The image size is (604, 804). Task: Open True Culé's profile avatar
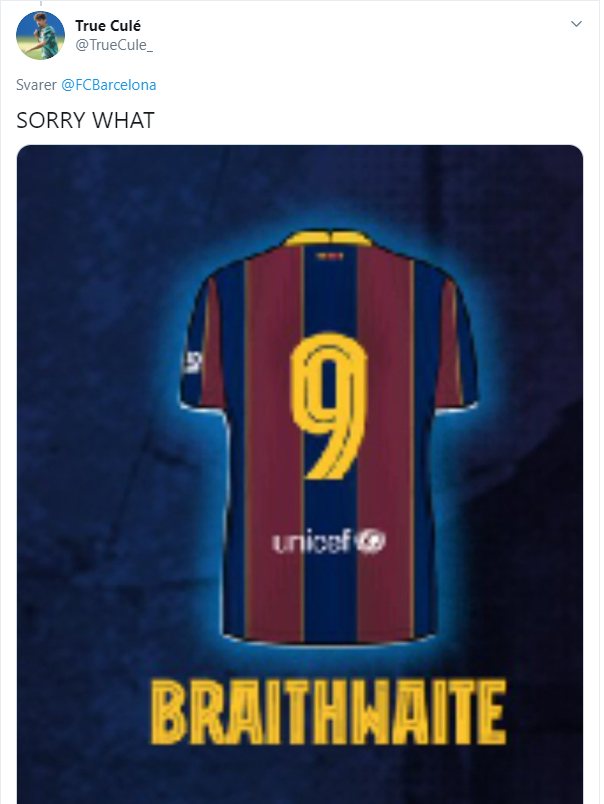click(40, 35)
